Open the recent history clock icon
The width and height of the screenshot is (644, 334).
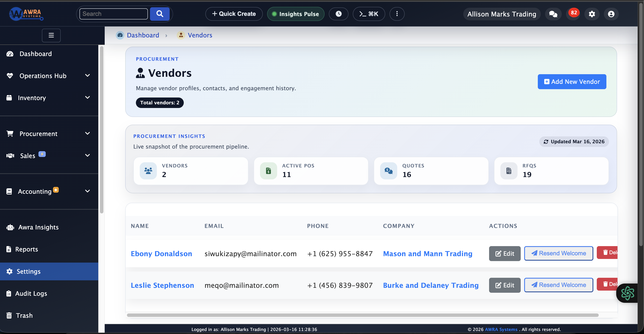coord(338,14)
